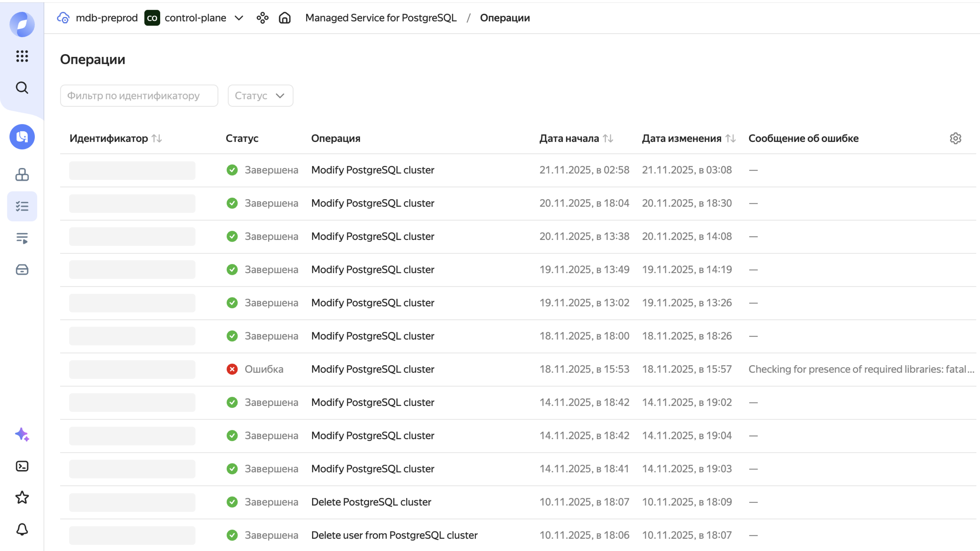Launch the cloud terminal icon
Screen dimensions: 980x551
pos(22,466)
